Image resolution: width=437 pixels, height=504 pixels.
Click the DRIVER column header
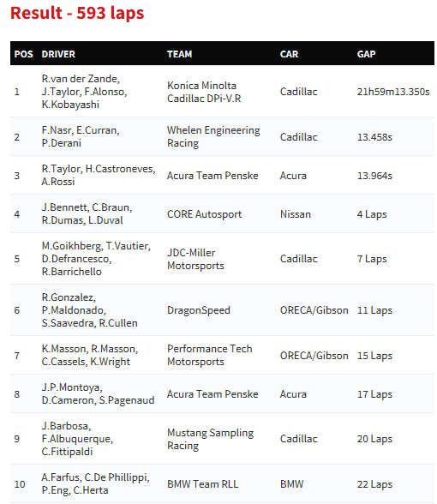58,54
